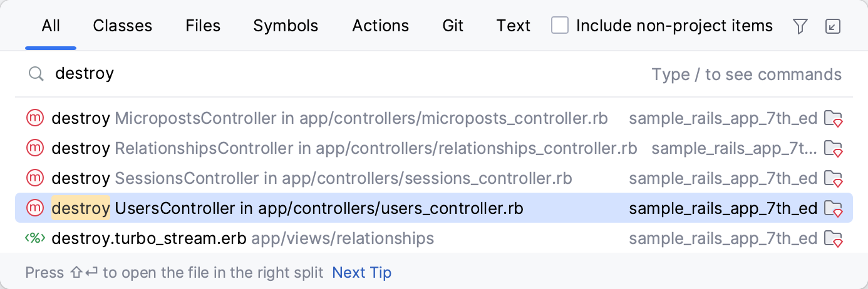
Task: Click the search field containing destroy
Action: pos(313,74)
